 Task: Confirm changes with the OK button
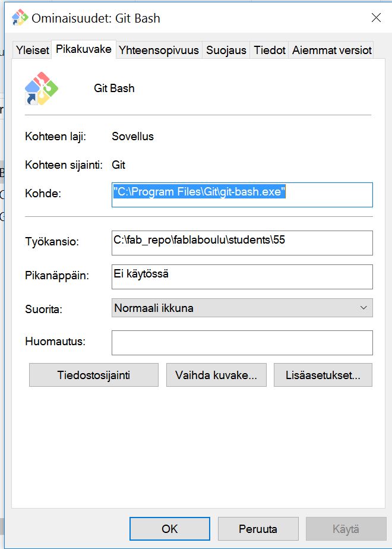[x=169, y=528]
